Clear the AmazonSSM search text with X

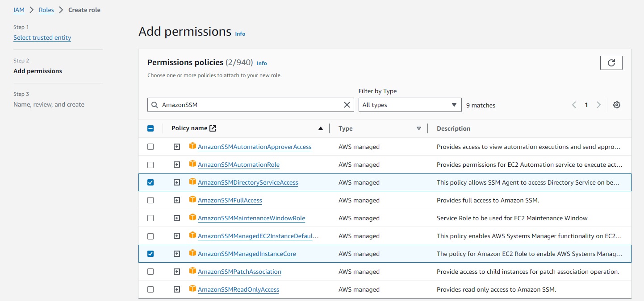pos(347,105)
